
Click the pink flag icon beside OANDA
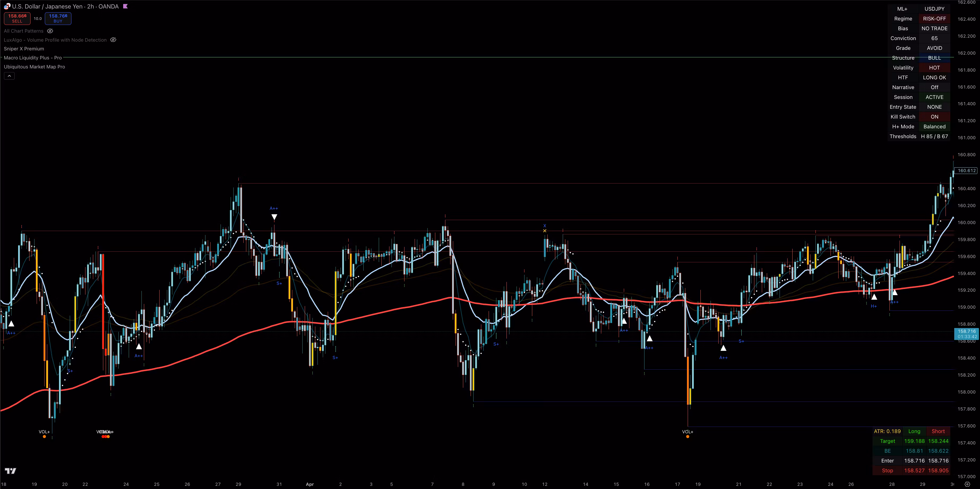125,6
